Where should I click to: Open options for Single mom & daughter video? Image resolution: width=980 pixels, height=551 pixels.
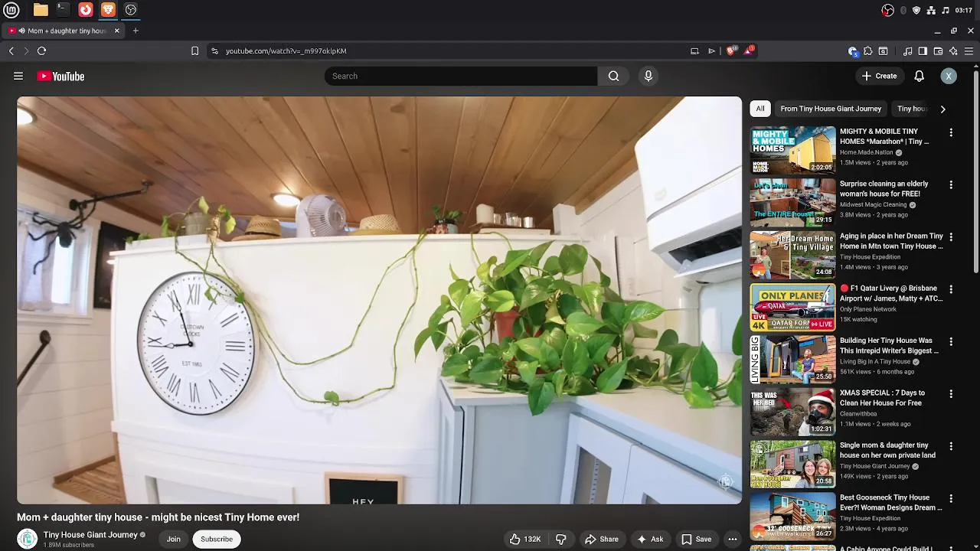[x=951, y=446]
